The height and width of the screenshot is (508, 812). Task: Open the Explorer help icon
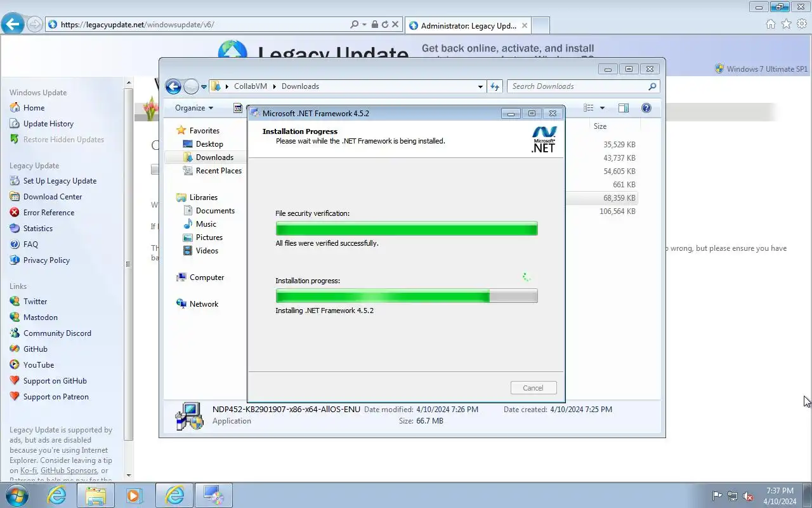(646, 108)
